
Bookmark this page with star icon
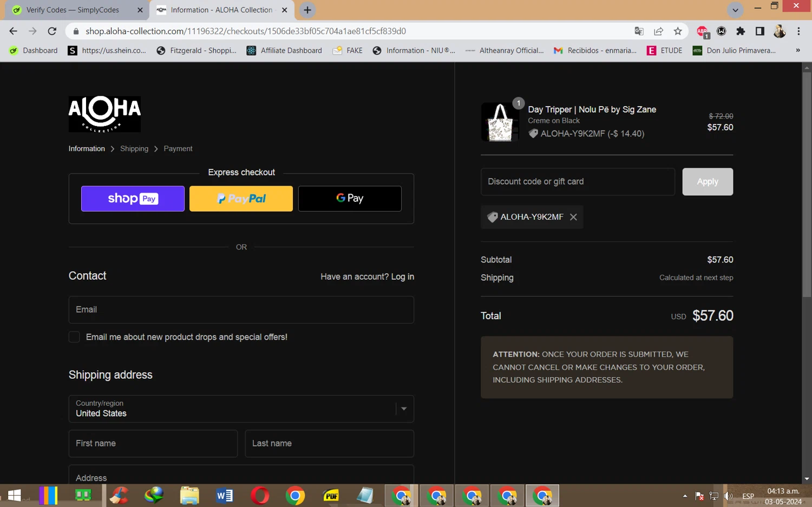click(x=678, y=31)
